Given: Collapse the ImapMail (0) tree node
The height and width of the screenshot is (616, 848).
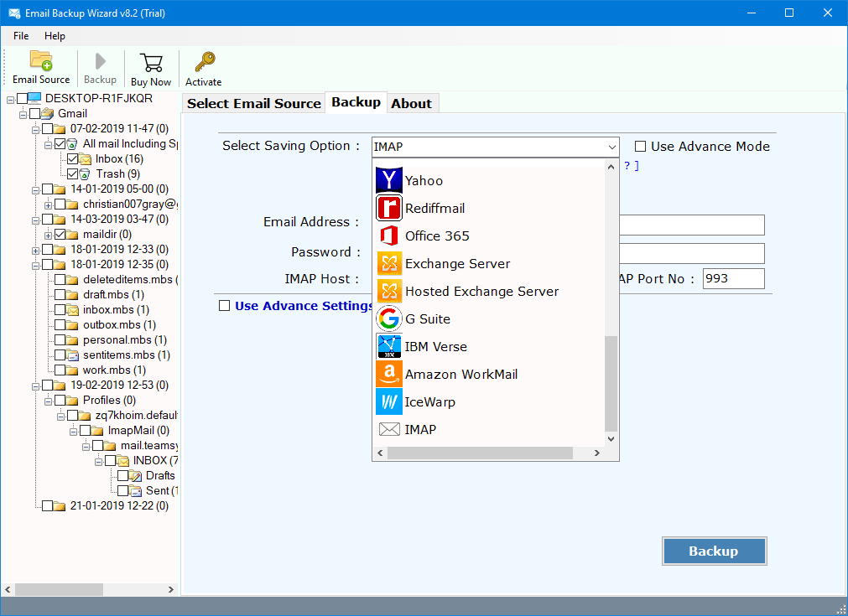Looking at the screenshot, I should (x=73, y=432).
